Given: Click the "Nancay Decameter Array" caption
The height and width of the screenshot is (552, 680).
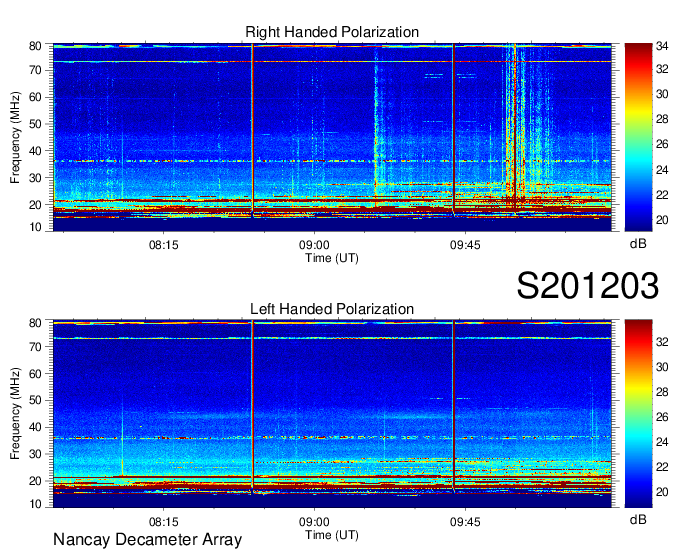Looking at the screenshot, I should pyautogui.click(x=147, y=540).
